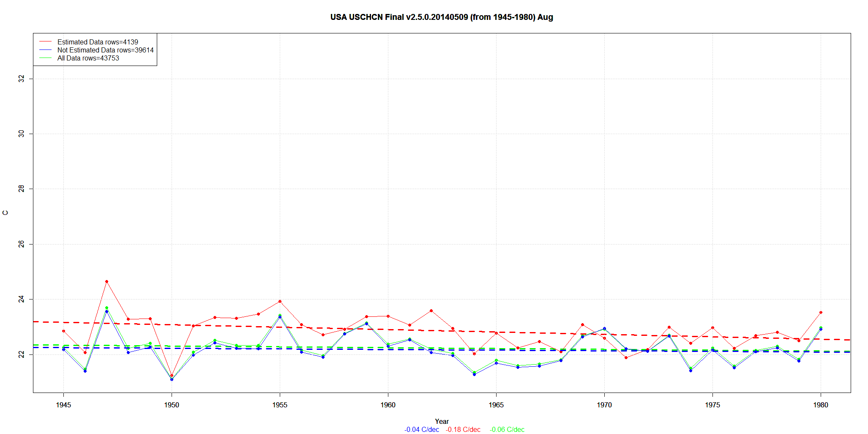
Task: Click the 1945 x-axis tick label
Action: pos(63,405)
